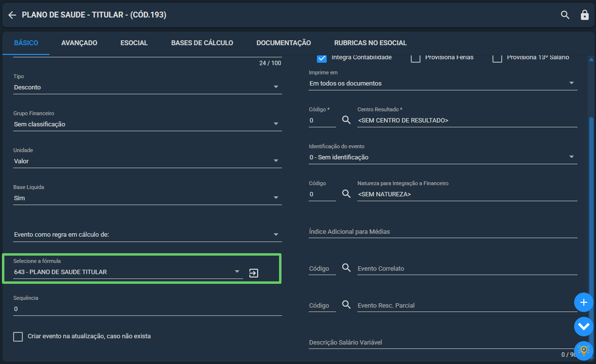Click the padlock icon in header

point(585,15)
